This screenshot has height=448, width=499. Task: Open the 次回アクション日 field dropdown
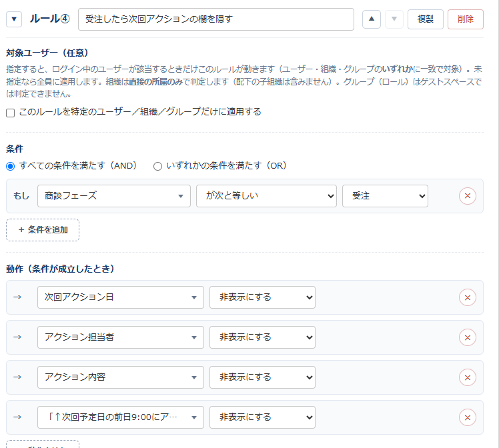point(120,297)
